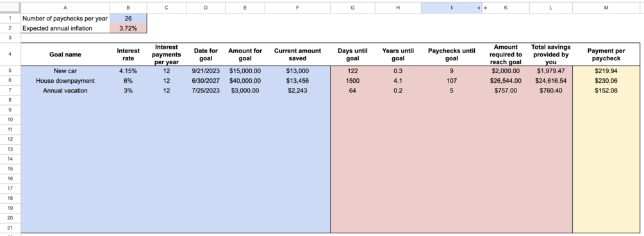Click the 6/30/2027 goal date cell
Viewport: 644px width, 236px height.
point(206,81)
